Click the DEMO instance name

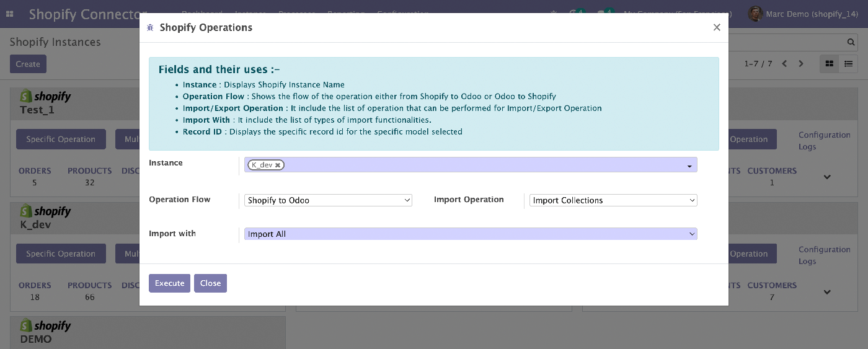(x=36, y=339)
